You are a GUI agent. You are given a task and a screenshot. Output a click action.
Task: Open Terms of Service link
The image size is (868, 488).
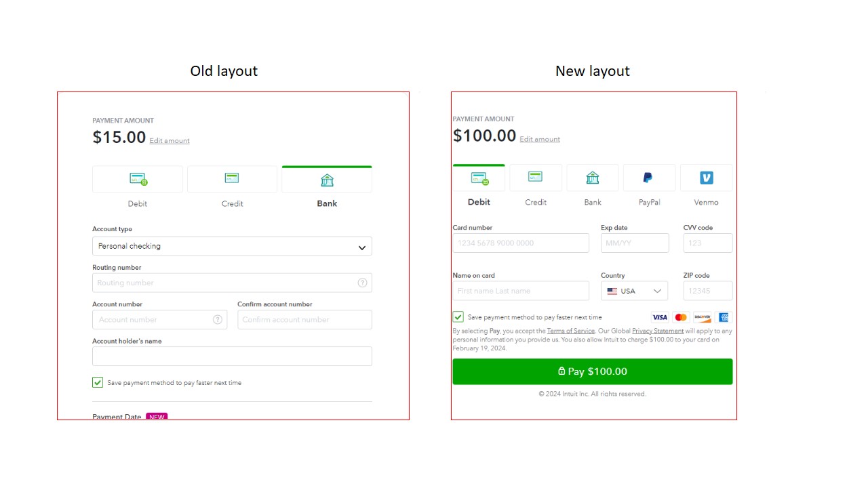pos(570,331)
